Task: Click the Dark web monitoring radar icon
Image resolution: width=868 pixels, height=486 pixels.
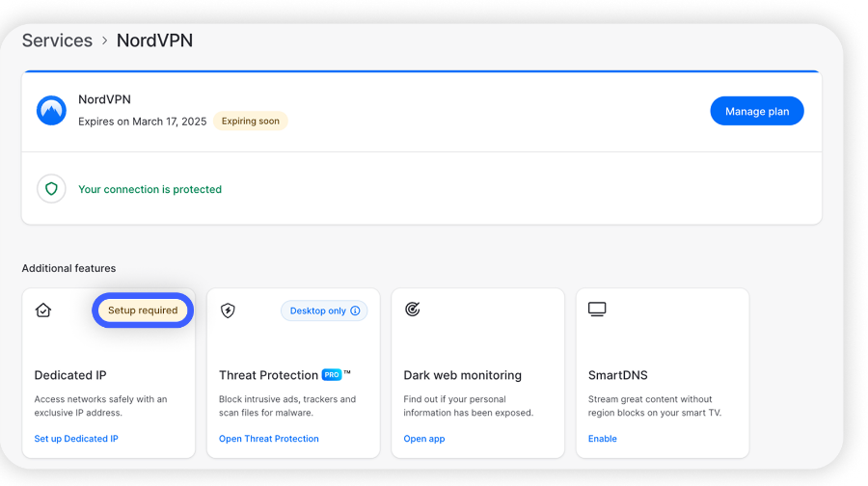Action: pos(413,309)
